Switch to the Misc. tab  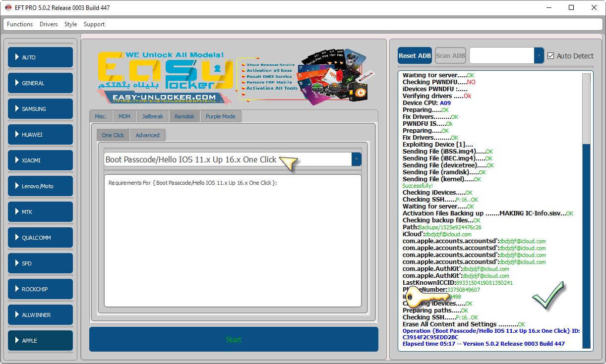tap(101, 116)
